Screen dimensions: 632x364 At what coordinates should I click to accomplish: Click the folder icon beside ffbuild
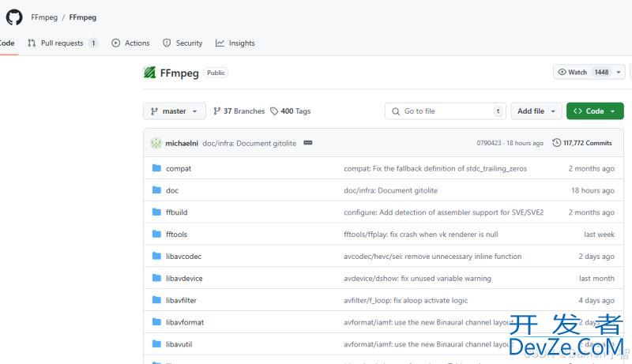pyautogui.click(x=156, y=212)
